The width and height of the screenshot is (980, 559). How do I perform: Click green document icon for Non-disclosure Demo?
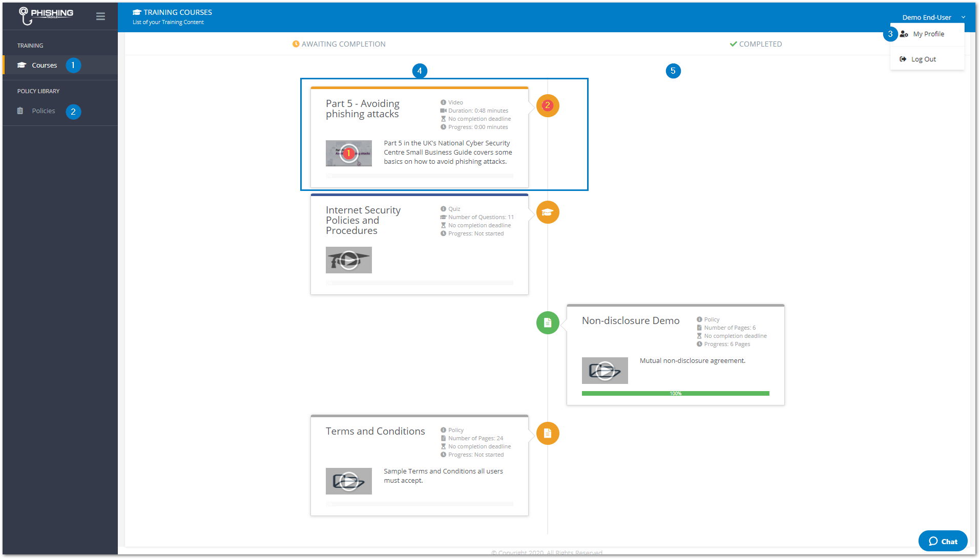click(548, 322)
